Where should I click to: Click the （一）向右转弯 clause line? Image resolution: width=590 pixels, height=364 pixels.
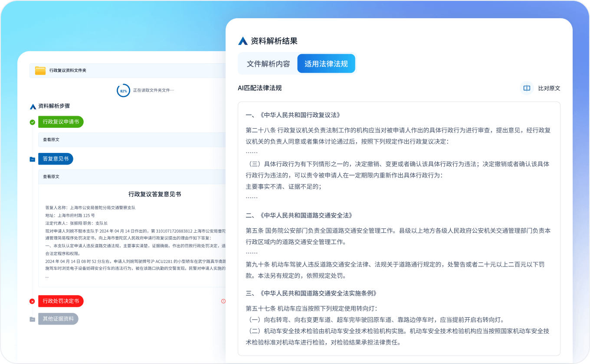click(375, 320)
